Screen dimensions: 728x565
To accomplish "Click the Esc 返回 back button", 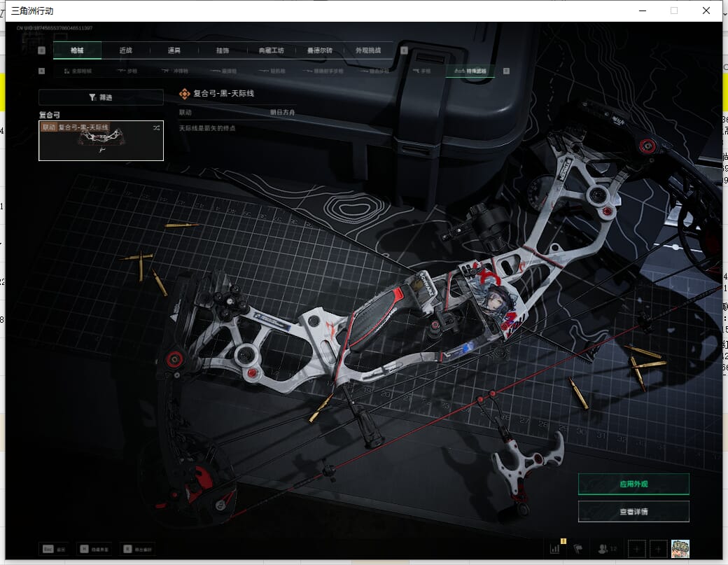I will pos(54,549).
